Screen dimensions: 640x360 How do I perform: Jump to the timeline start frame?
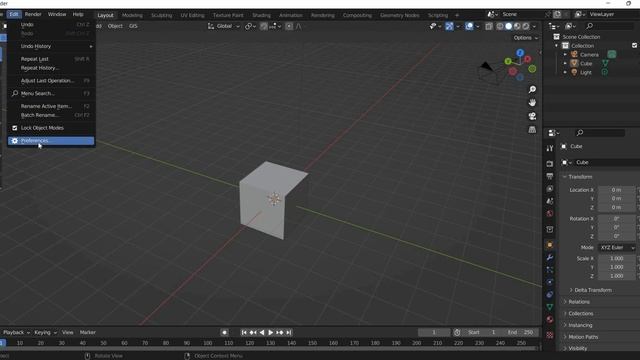pos(244,333)
